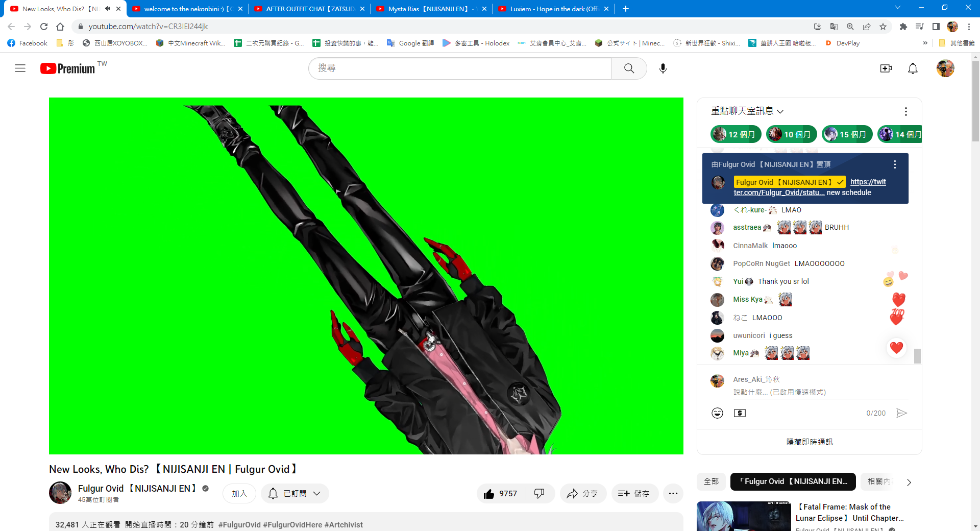Image resolution: width=980 pixels, height=531 pixels.
Task: Open pinned twitter schedule link
Action: tap(810, 187)
